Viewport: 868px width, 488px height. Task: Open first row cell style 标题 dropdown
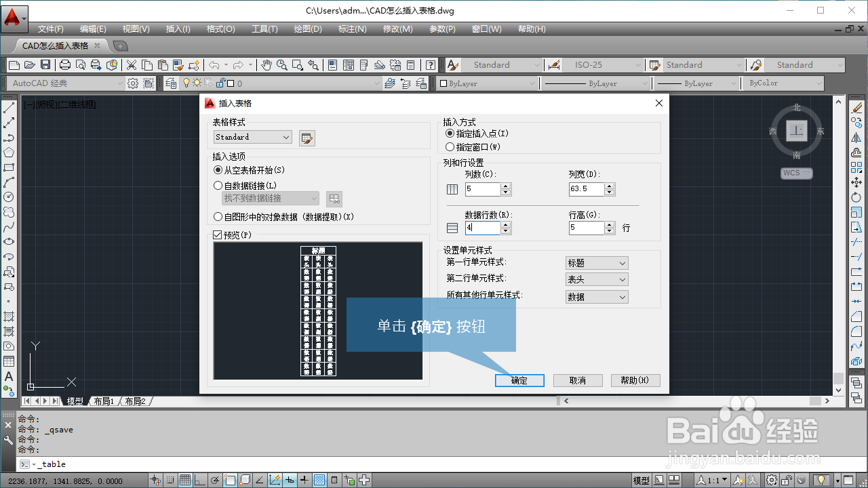point(597,263)
